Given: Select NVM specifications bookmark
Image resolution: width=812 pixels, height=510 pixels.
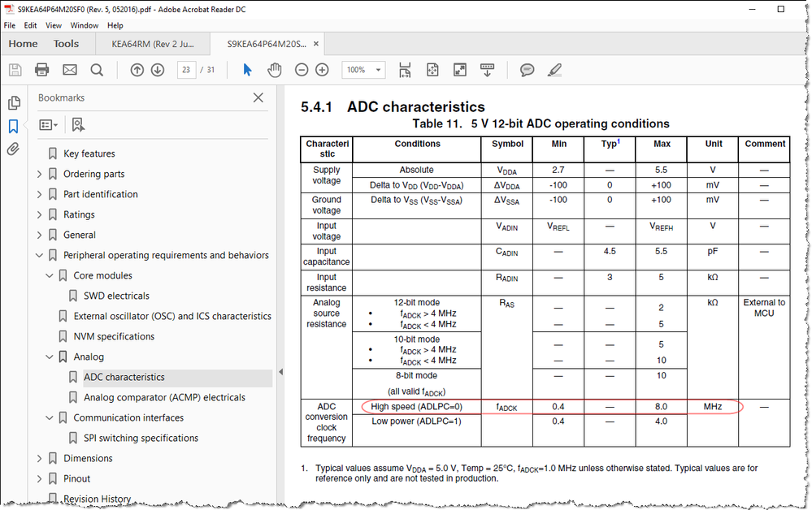Looking at the screenshot, I should tap(114, 337).
